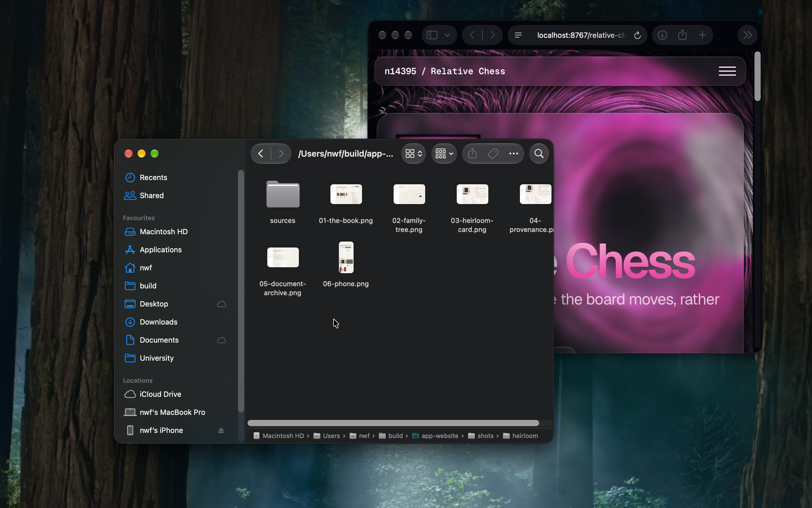Click Finder tag icon
This screenshot has height=508, width=812.
(493, 154)
